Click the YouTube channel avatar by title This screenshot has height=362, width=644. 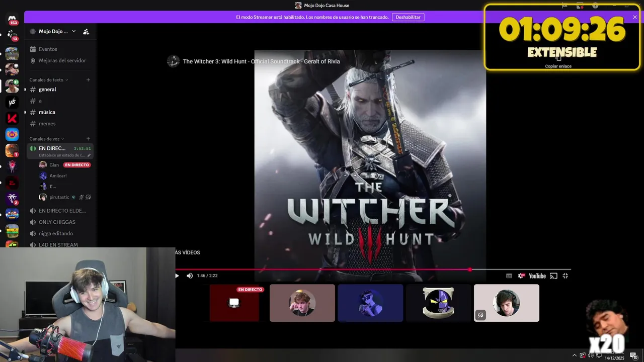click(173, 61)
